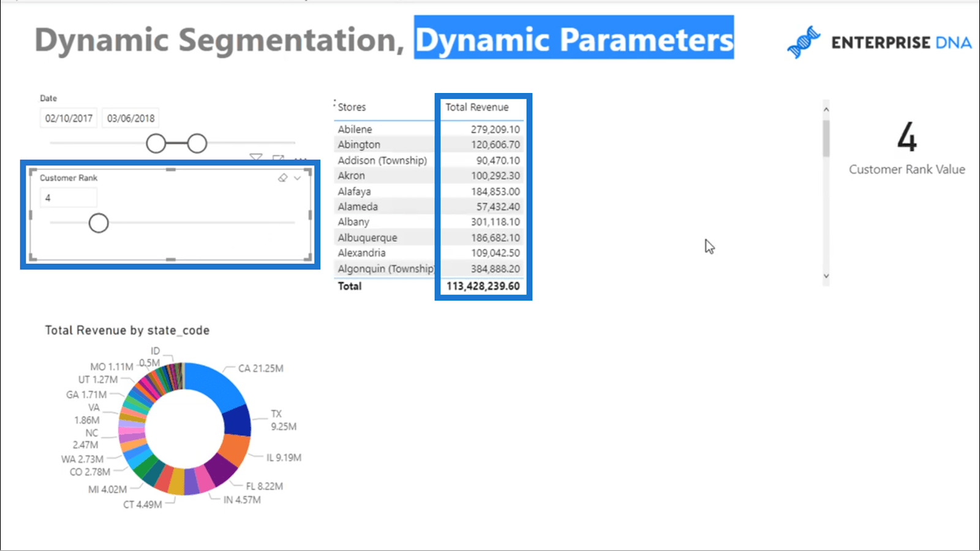Click the table scrollbar down arrow
The image size is (980, 551).
[826, 276]
